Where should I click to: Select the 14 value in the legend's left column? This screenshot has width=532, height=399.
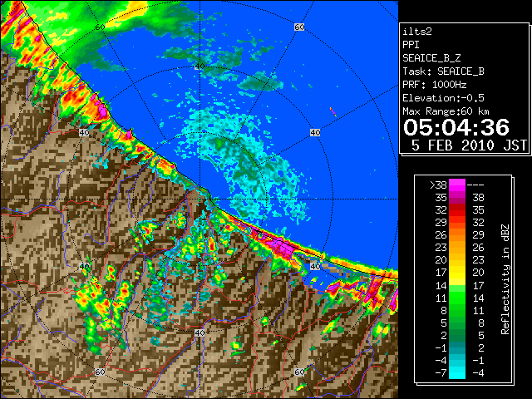tap(441, 286)
